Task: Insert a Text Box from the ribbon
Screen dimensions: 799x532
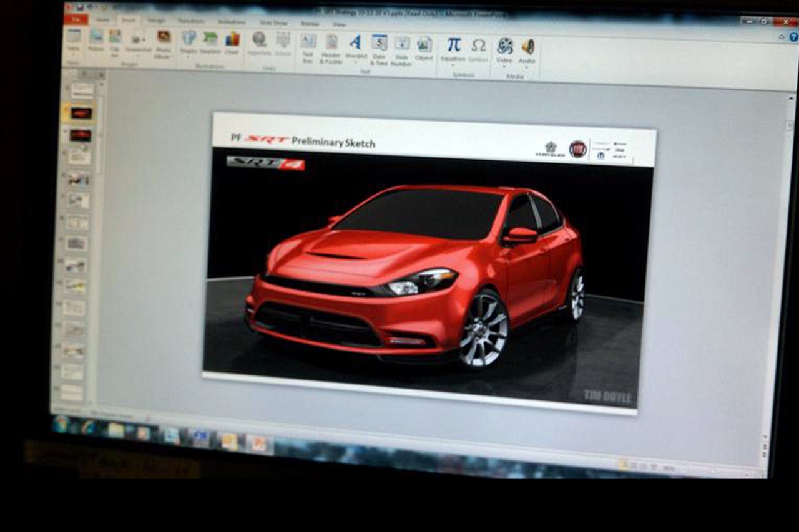Action: coord(308,47)
